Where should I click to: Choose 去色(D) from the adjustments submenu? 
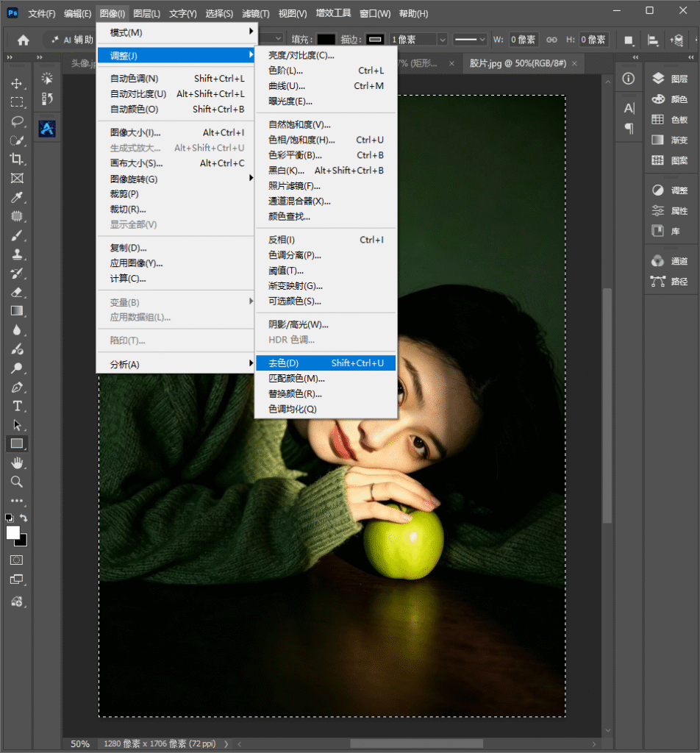point(326,363)
